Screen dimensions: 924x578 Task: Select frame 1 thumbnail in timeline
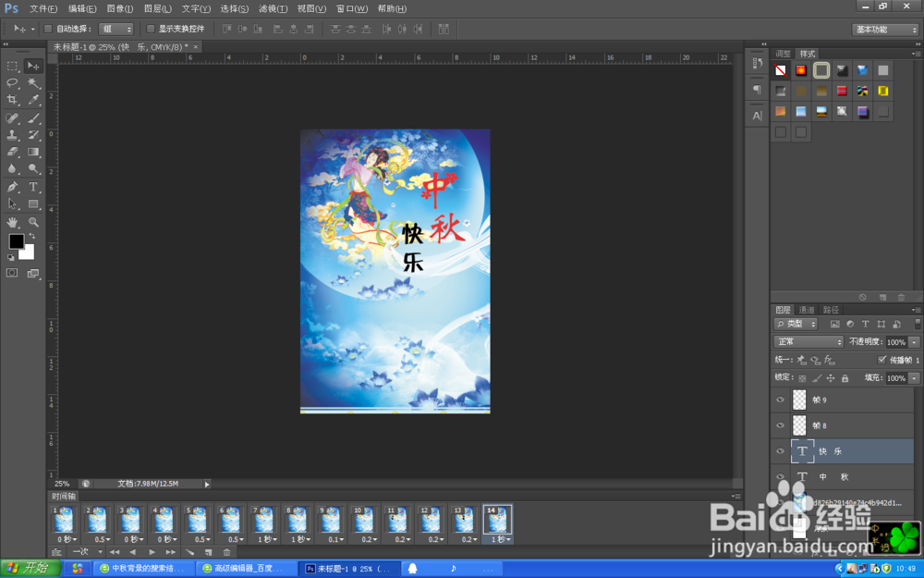pos(64,520)
